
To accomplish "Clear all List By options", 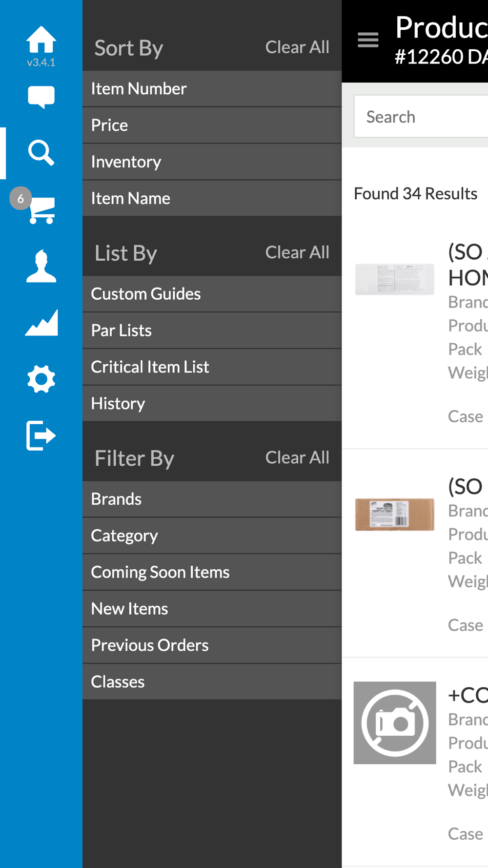I will pos(297,252).
